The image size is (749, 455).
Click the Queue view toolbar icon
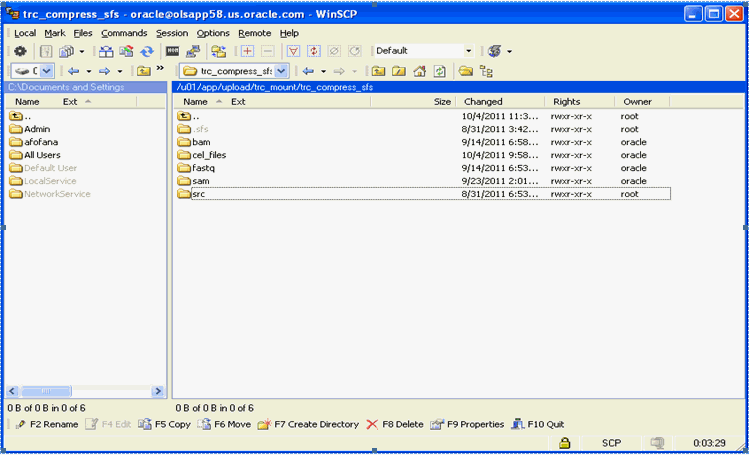[x=66, y=51]
